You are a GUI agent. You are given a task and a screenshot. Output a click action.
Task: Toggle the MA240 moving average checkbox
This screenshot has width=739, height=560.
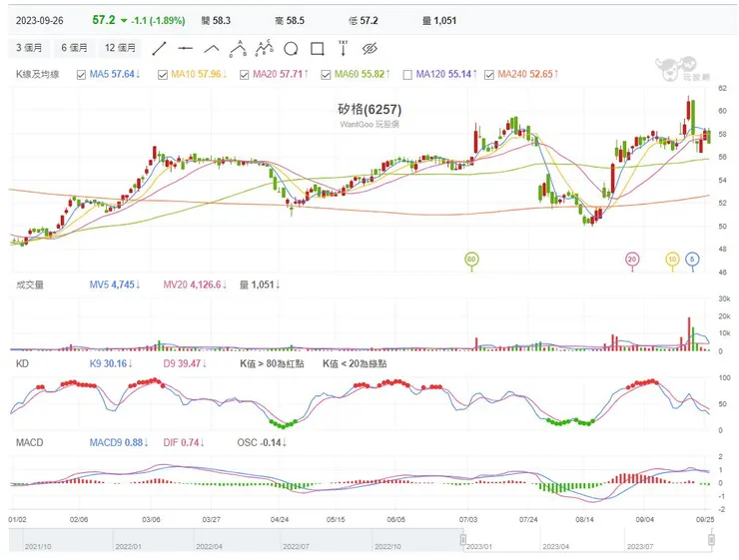[x=489, y=74]
